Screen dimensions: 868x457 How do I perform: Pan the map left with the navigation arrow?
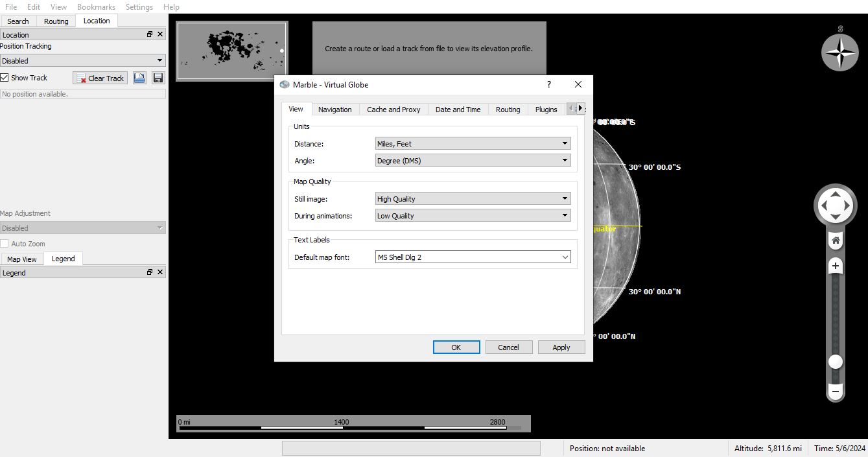[823, 206]
